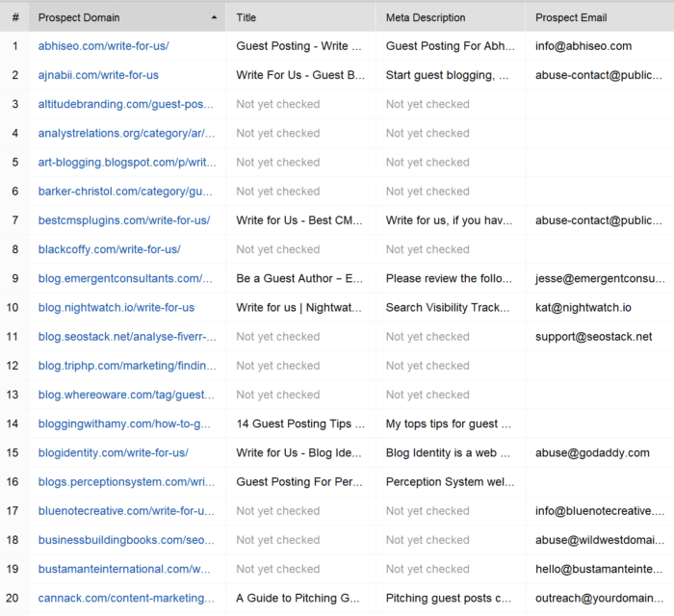Select the 'Write for Us - Blog Ide...' title cell
The image size is (674, 616).
click(x=298, y=452)
